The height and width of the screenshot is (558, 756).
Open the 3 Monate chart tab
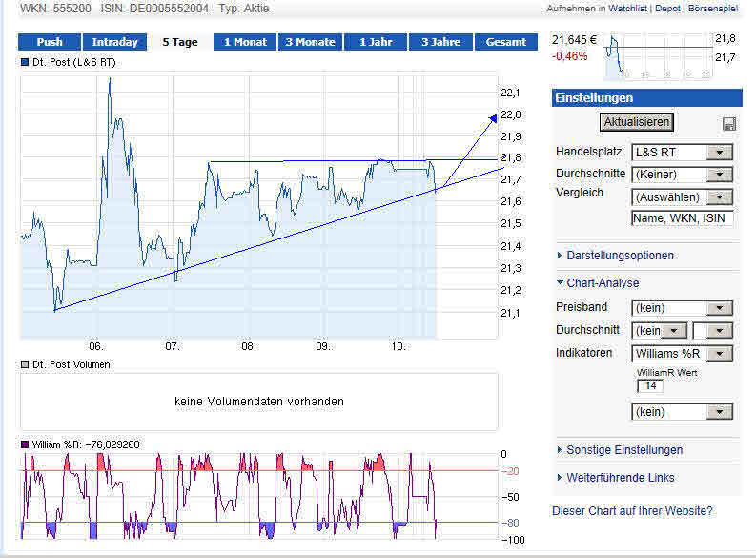click(x=310, y=42)
